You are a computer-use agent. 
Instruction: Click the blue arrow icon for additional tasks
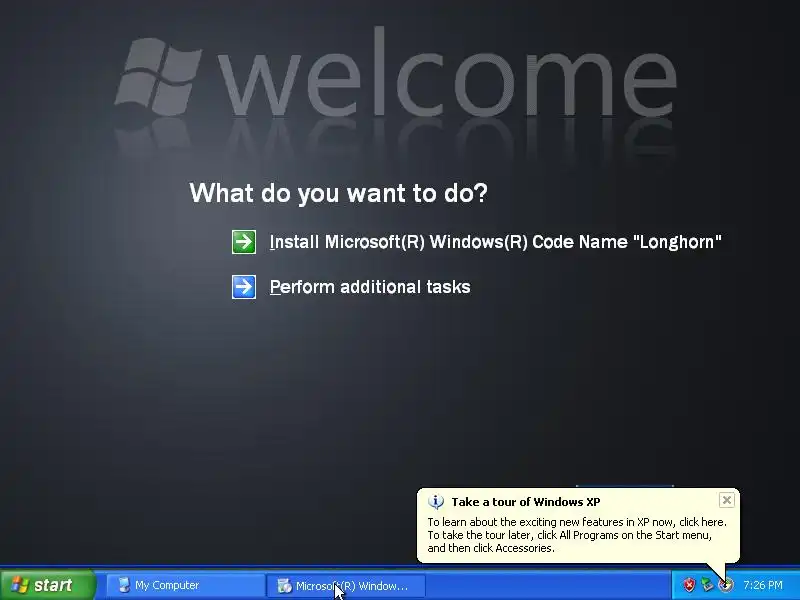(x=244, y=287)
